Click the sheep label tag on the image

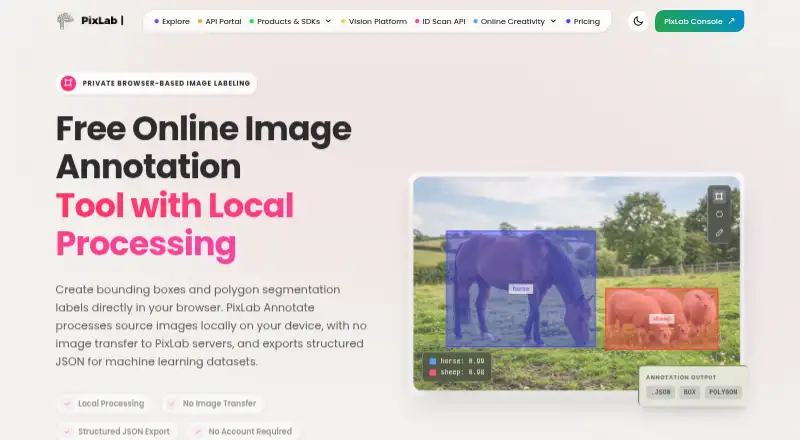661,319
